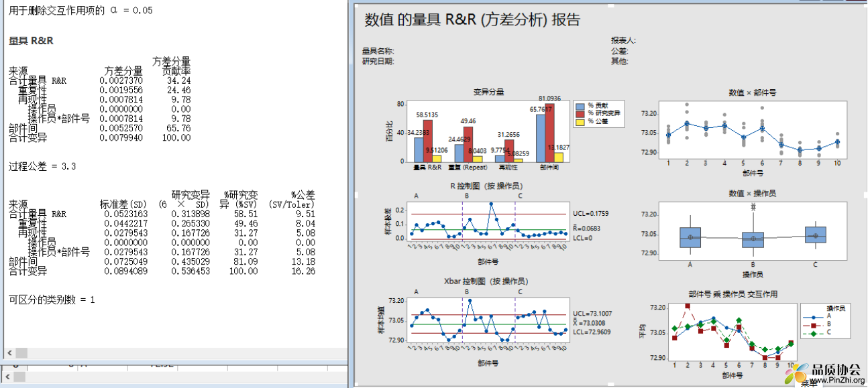Screen dimensions: 868x388
Task: Click the 研究日期: label
Action: click(378, 61)
